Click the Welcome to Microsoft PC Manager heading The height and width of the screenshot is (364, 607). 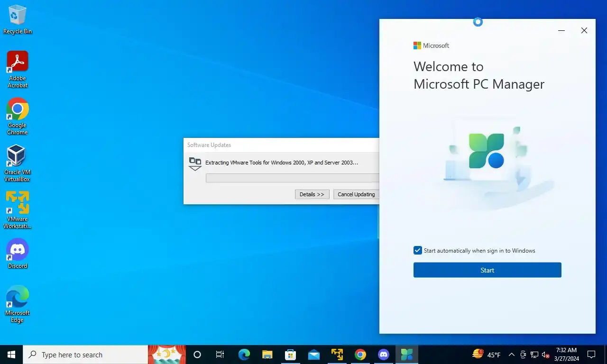(479, 75)
